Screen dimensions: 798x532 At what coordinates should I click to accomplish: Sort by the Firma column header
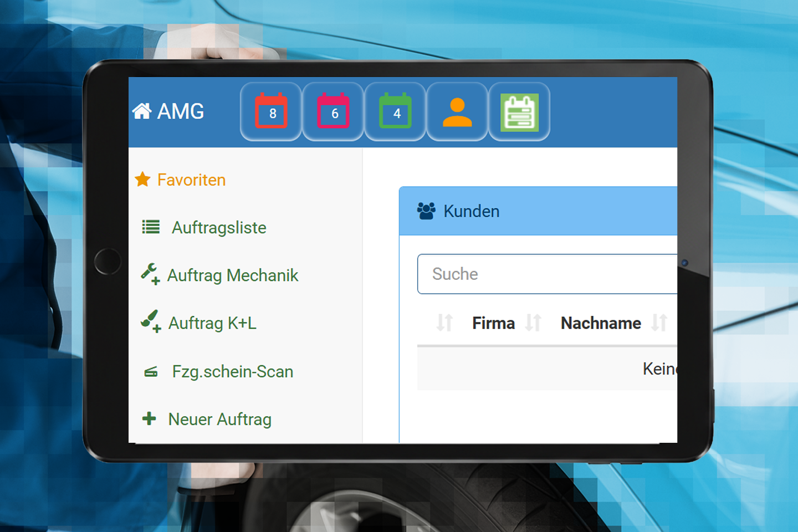(x=493, y=323)
